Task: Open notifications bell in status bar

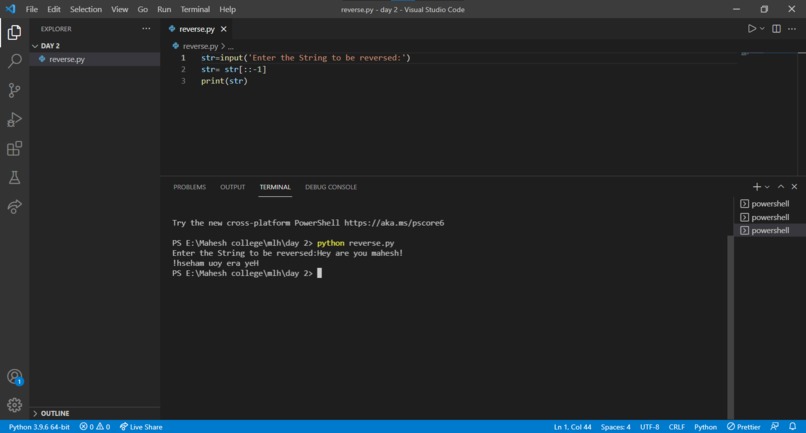Action: 793,427
